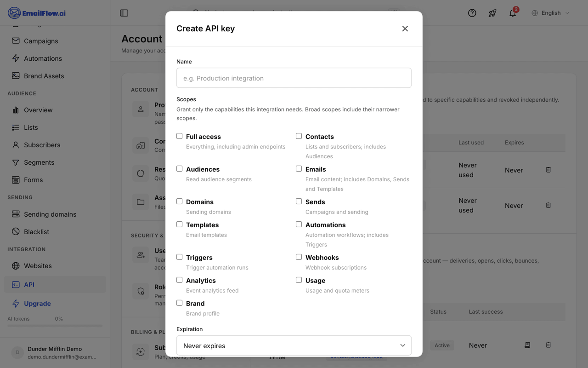Click the Last used column header
The image size is (588, 368).
pyautogui.click(x=471, y=143)
